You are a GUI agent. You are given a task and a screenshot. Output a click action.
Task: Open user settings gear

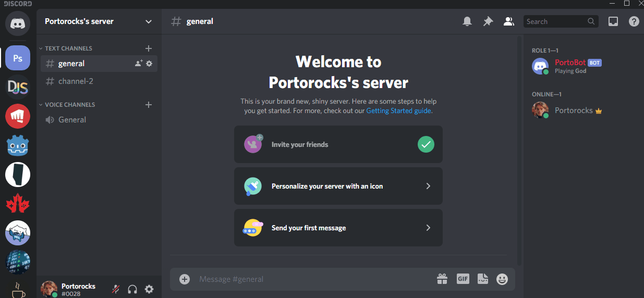click(149, 289)
